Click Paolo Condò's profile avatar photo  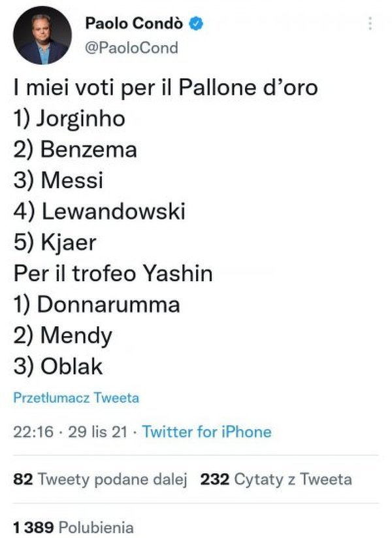tap(40, 39)
